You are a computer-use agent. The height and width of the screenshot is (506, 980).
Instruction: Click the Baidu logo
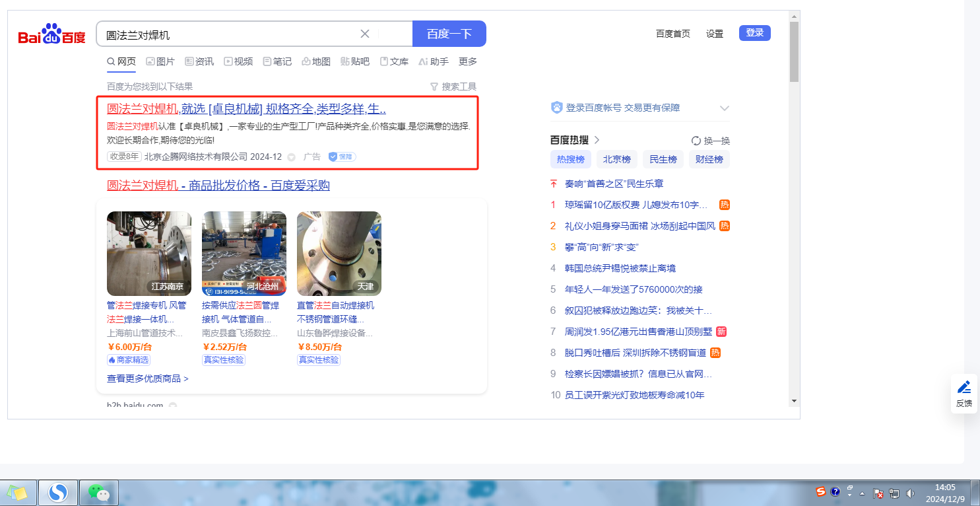tap(51, 34)
